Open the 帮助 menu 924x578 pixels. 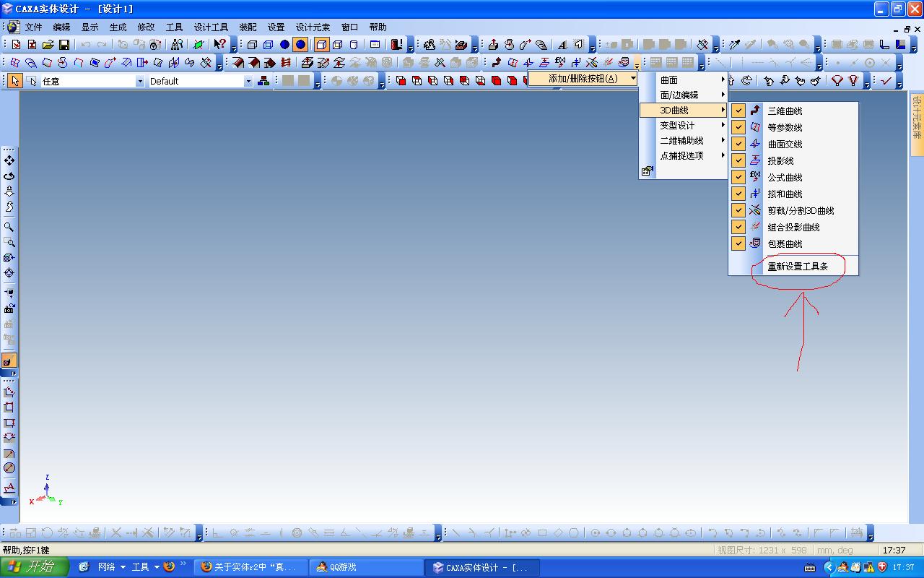378,27
